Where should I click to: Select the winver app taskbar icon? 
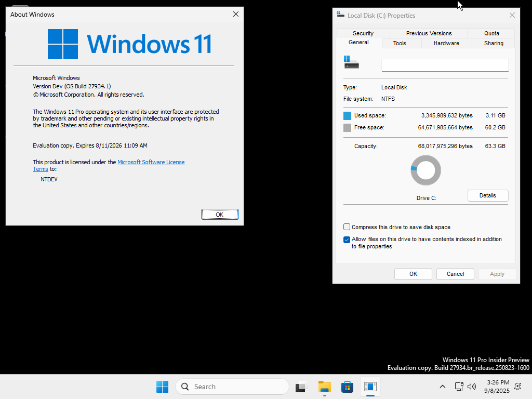point(370,387)
